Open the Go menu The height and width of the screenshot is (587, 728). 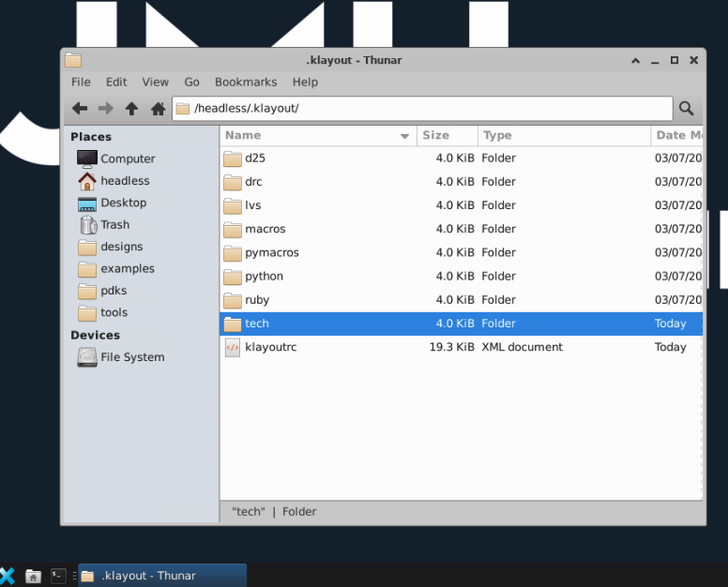pos(191,83)
